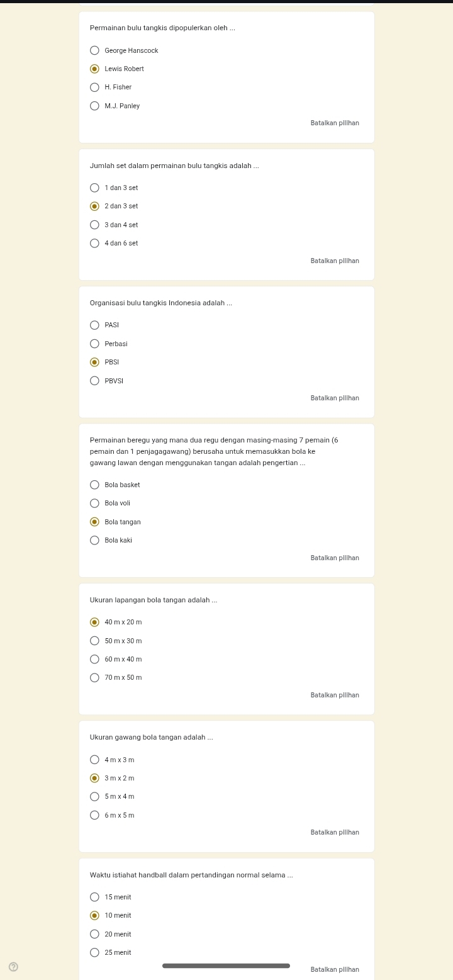This screenshot has width=453, height=980.
Task: Select 4 m x 3 m goal size
Action: [x=94, y=760]
